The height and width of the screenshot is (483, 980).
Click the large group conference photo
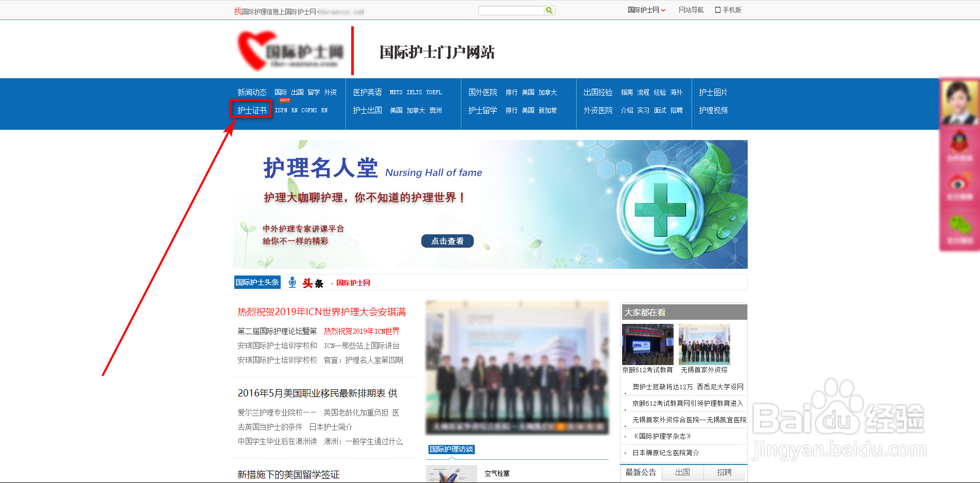pyautogui.click(x=517, y=368)
